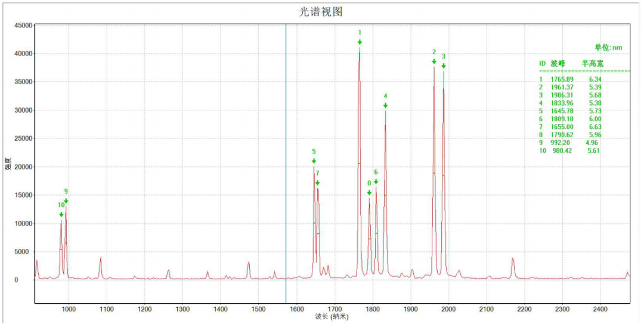Click y-axis tick label 20000

pos(23,167)
